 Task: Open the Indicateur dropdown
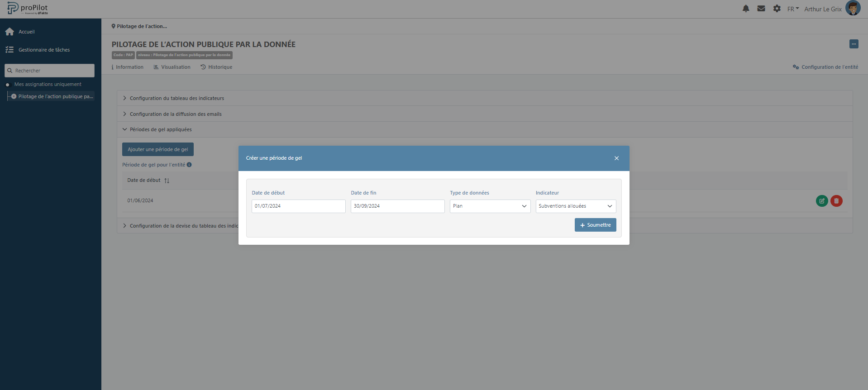(x=575, y=206)
